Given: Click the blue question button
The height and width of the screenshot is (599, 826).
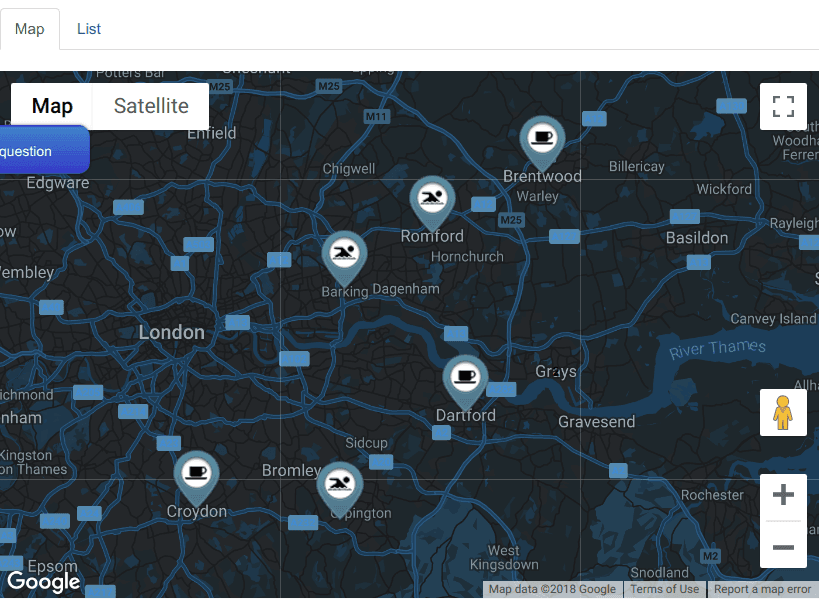Looking at the screenshot, I should pos(44,151).
